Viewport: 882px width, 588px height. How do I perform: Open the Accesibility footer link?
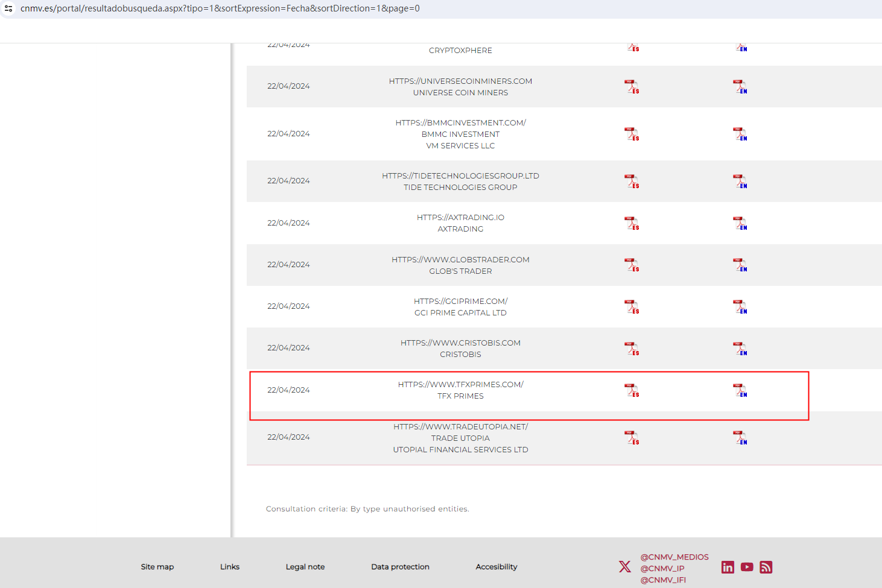pyautogui.click(x=497, y=567)
